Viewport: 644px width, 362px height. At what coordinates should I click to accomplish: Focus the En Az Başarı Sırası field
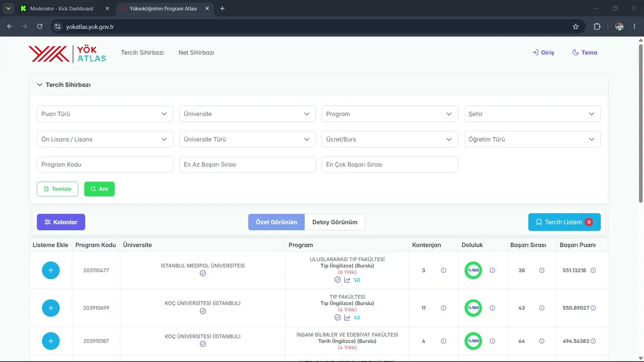click(248, 164)
